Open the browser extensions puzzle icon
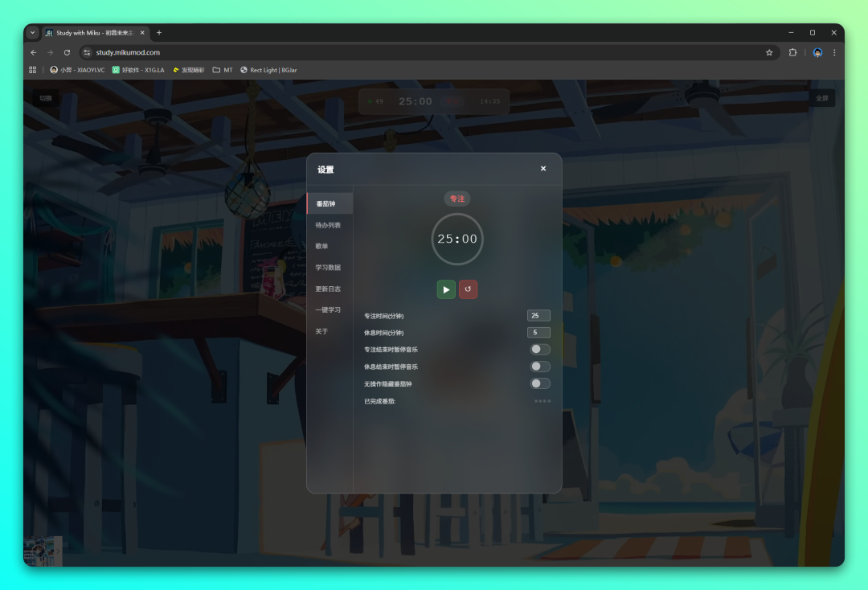Viewport: 868px width, 590px height. 792,52
